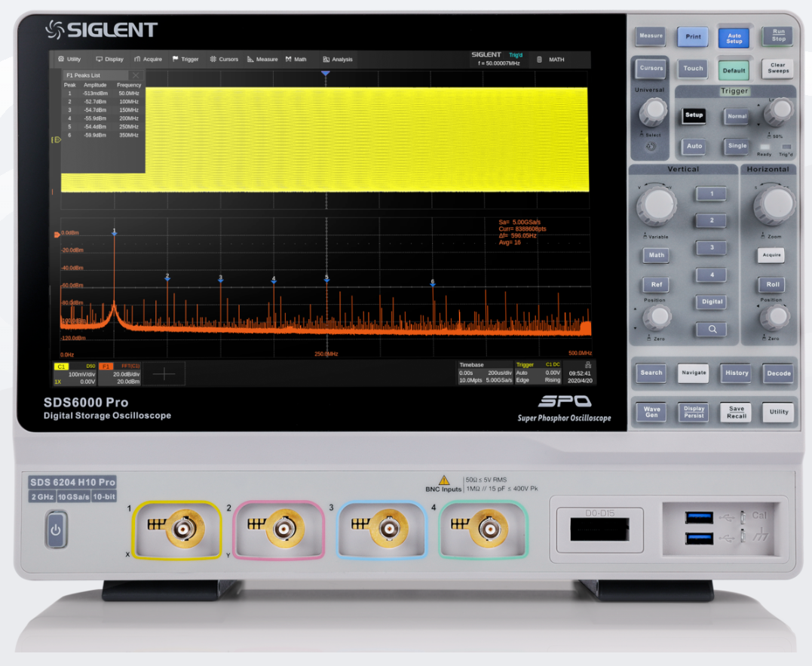This screenshot has height=666, width=812.
Task: Select Single trigger mode button
Action: pos(737,146)
